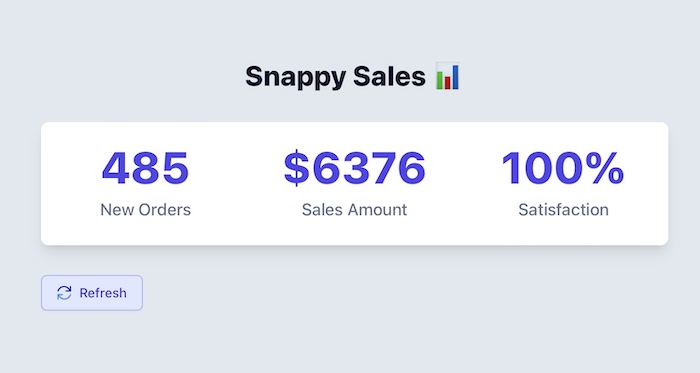Click the word Orders under 485

coord(165,210)
